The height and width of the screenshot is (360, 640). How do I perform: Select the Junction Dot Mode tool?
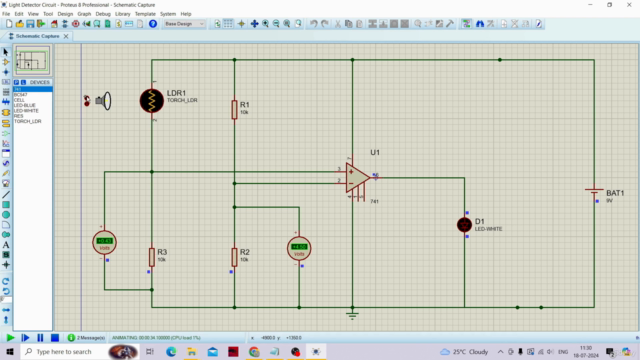point(6,72)
